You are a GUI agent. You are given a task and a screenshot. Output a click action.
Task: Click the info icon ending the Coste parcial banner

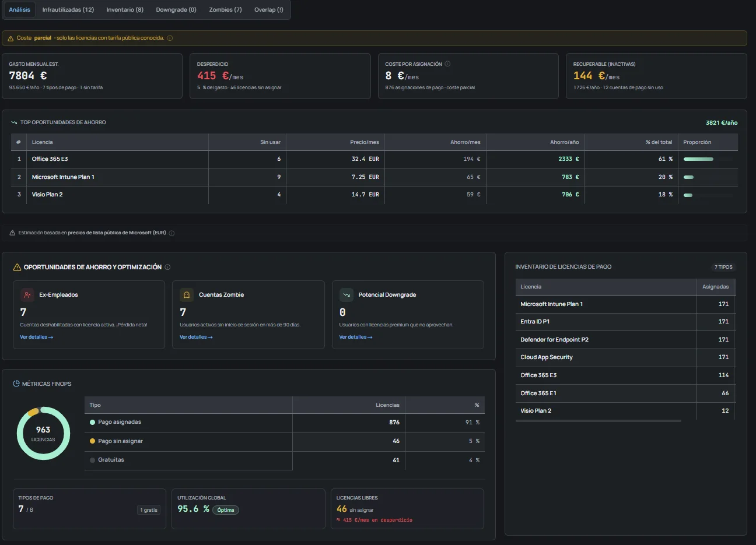(x=170, y=38)
